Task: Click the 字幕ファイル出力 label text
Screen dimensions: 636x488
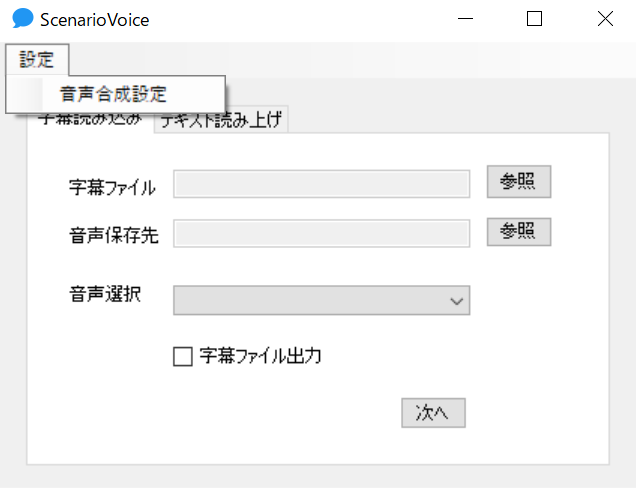Action: coord(260,356)
